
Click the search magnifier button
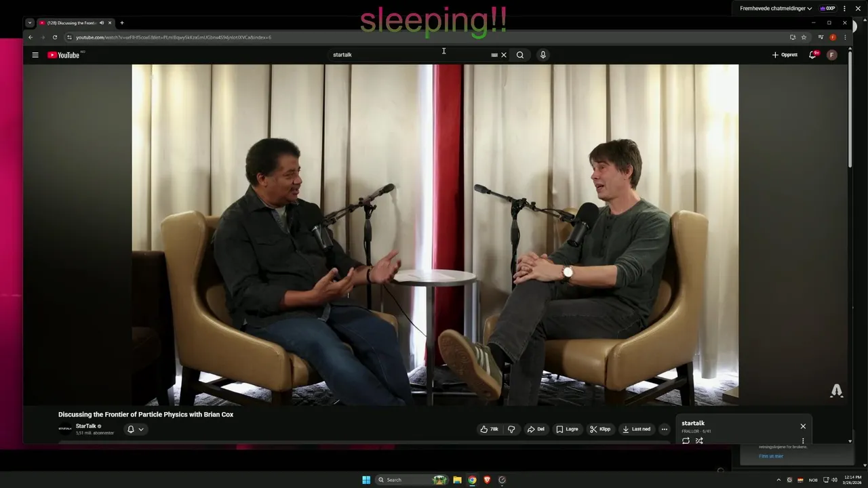pyautogui.click(x=520, y=55)
